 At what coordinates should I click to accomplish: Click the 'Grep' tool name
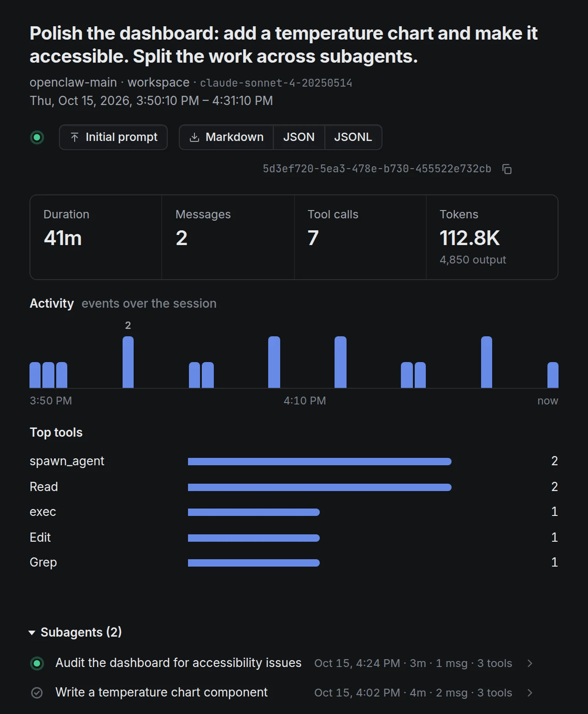point(43,562)
